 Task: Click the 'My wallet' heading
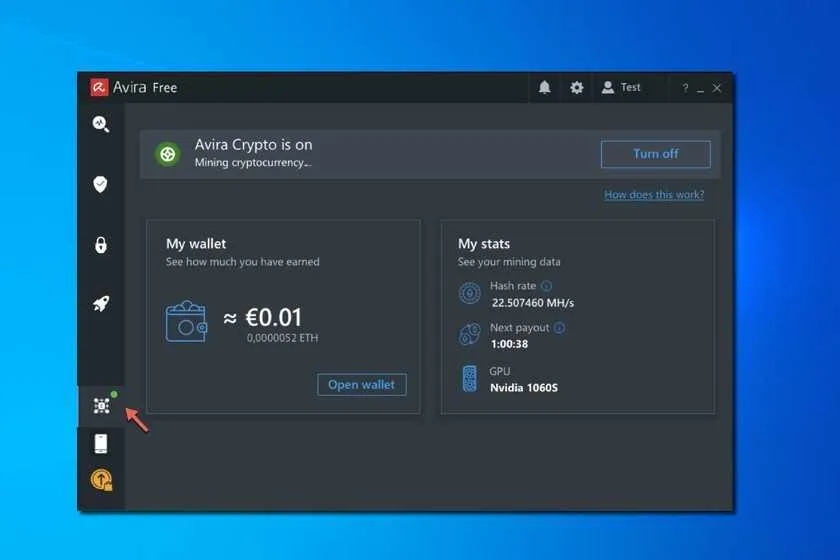coord(196,244)
